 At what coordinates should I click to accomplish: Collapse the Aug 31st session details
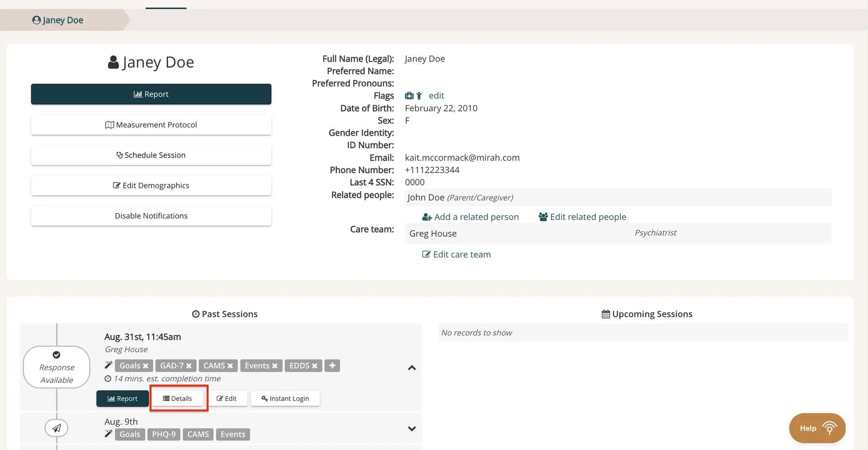click(411, 368)
